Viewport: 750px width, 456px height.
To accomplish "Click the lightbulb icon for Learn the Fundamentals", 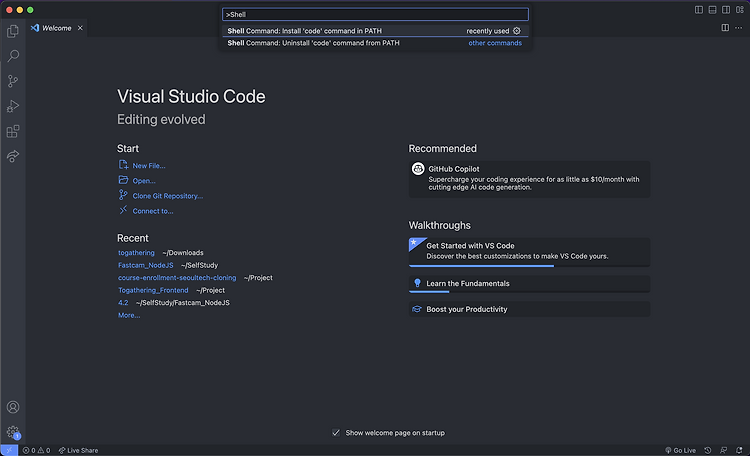I will [417, 283].
